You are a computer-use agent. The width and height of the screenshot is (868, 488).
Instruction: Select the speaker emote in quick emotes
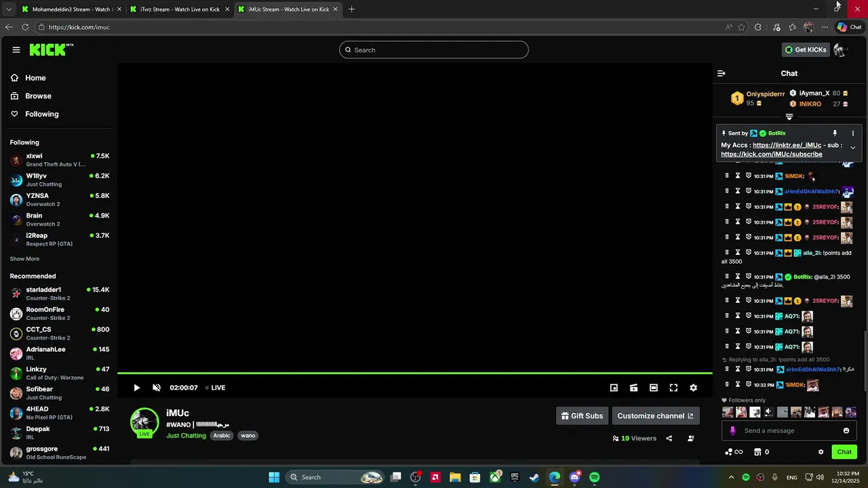(x=768, y=412)
